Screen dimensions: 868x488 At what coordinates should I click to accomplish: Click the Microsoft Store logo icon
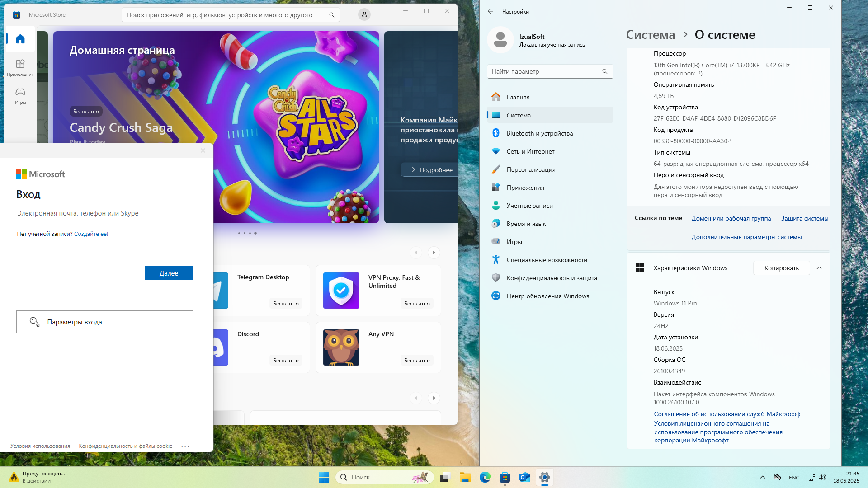17,15
